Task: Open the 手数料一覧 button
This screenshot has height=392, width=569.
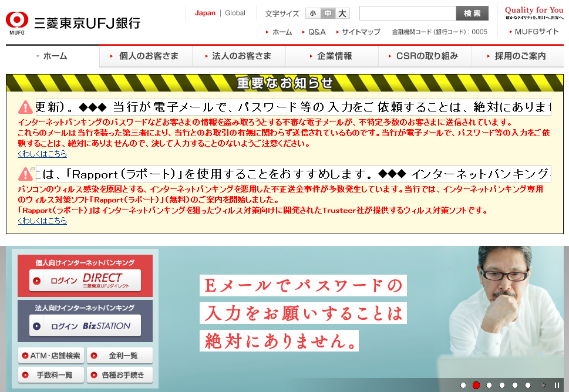Action: (51, 375)
